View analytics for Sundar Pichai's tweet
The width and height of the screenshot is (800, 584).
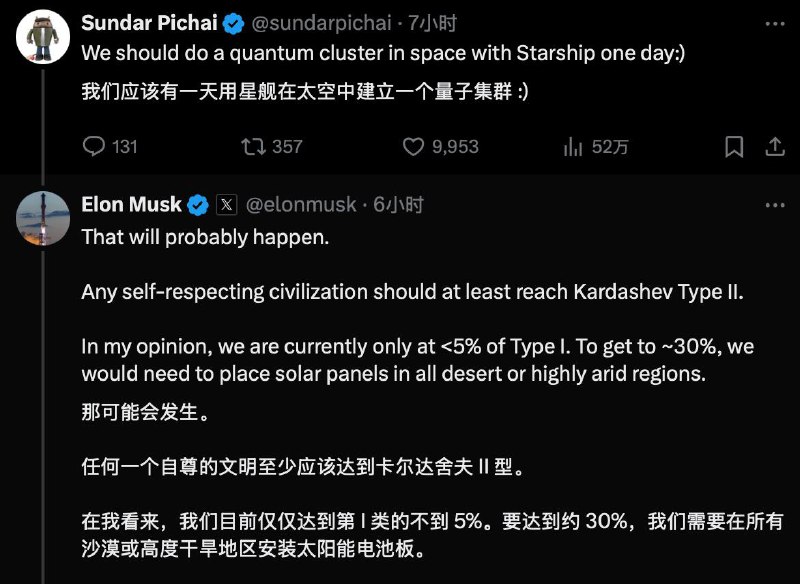574,146
